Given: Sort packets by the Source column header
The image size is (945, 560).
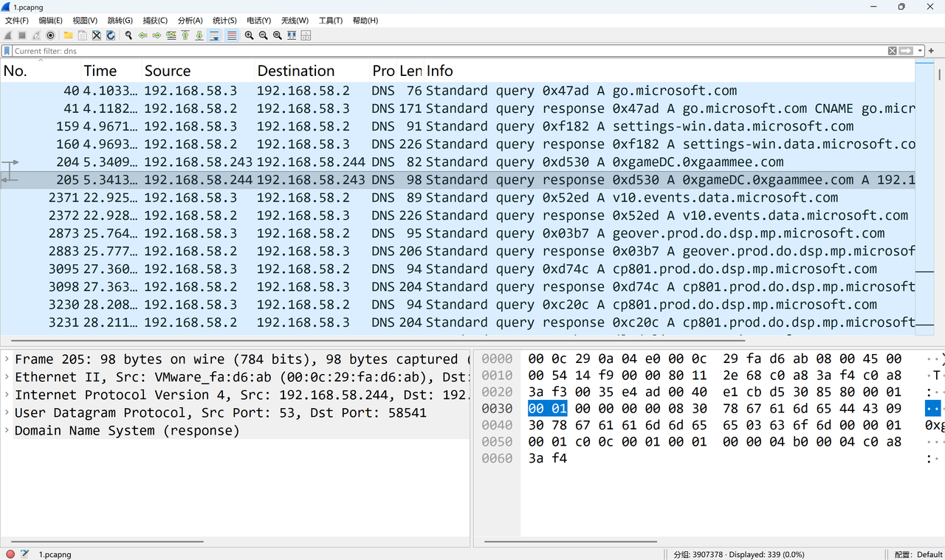Looking at the screenshot, I should [168, 71].
